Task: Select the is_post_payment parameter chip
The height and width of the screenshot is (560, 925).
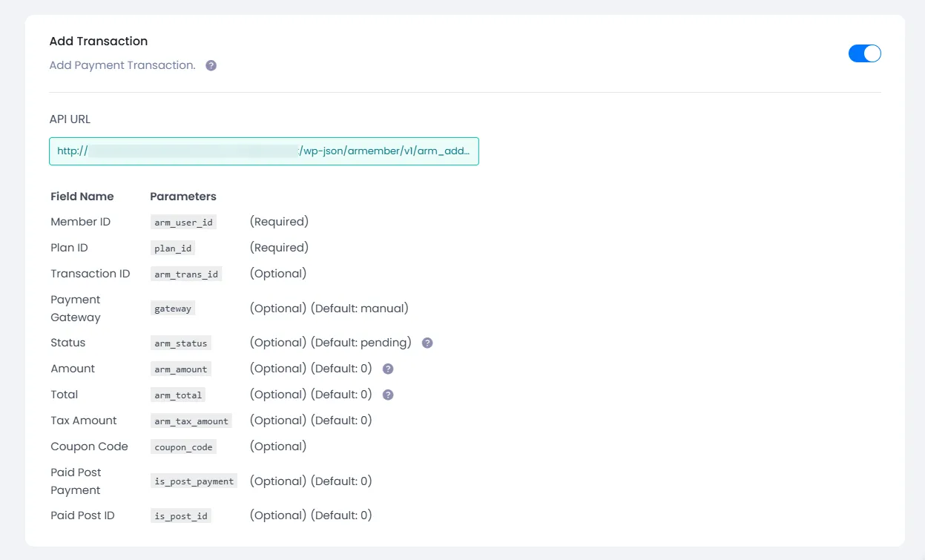Action: tap(194, 481)
